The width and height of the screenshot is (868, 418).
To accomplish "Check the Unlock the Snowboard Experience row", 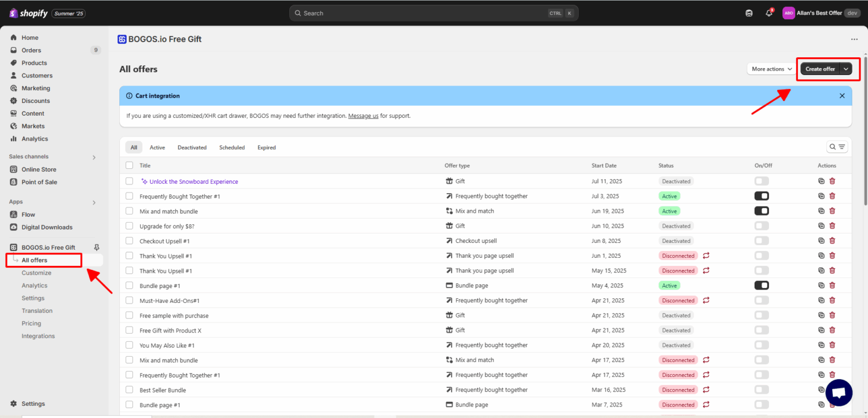I will 129,181.
